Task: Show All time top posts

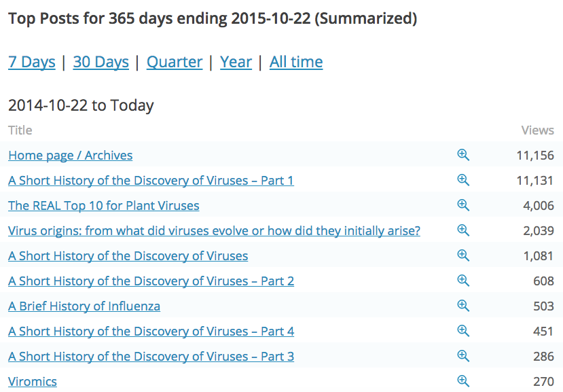Action: [296, 62]
